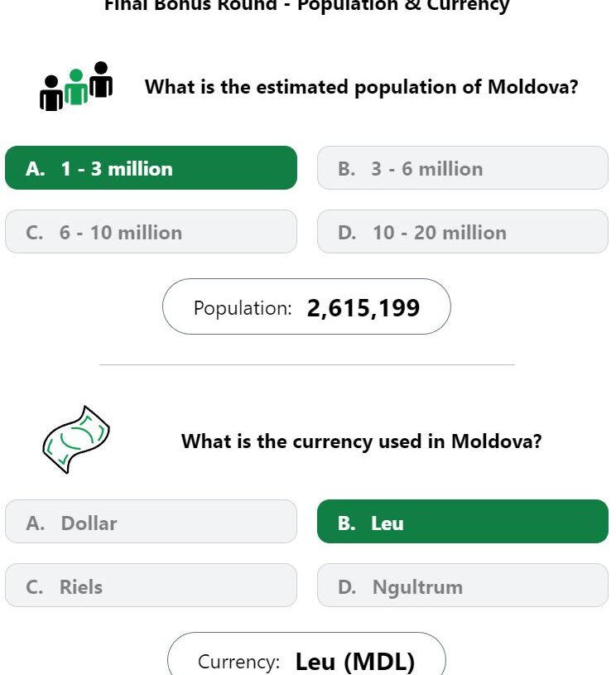
Task: Click the green figure in people icon
Action: (76, 87)
